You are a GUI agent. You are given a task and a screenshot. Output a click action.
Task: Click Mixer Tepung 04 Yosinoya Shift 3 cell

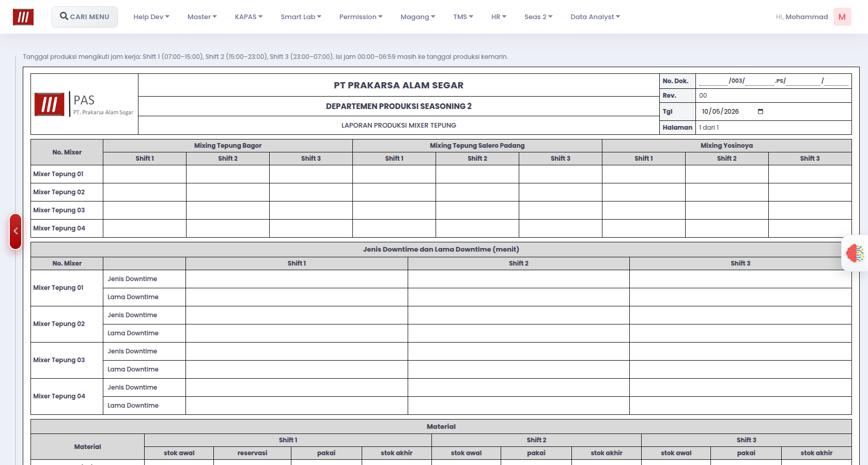810,228
